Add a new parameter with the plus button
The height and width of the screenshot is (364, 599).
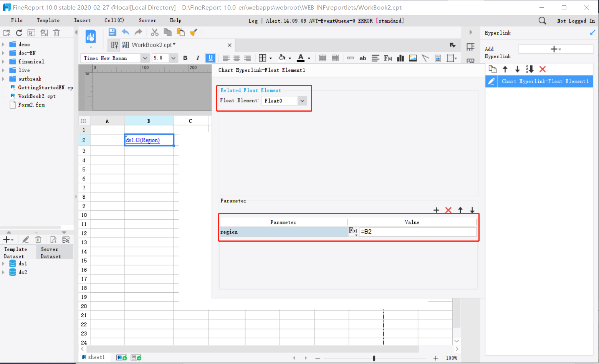click(x=436, y=210)
